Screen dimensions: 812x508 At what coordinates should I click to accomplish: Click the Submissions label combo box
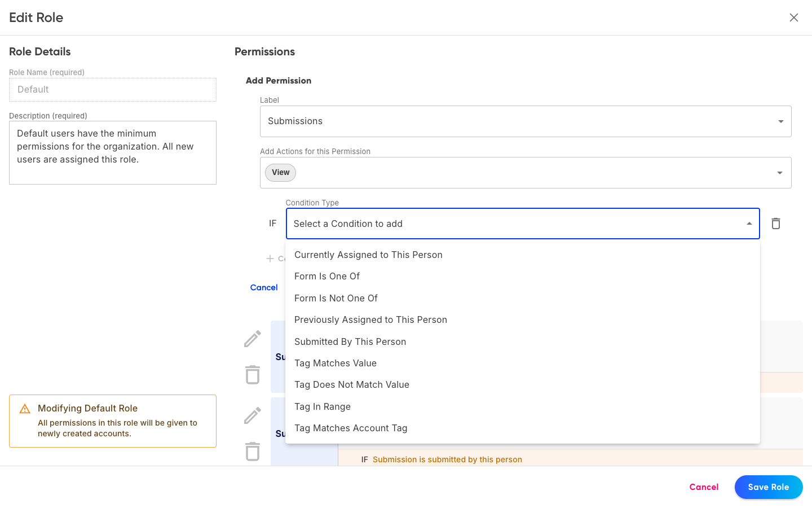(526, 121)
